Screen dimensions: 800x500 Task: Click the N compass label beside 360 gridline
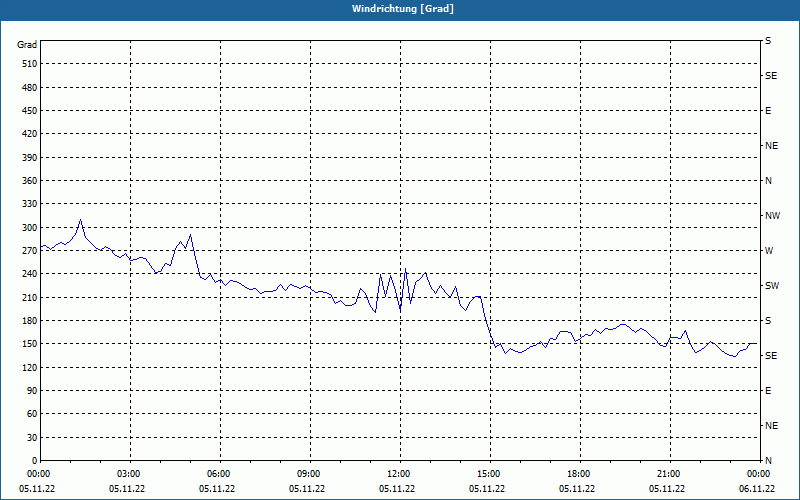click(768, 181)
